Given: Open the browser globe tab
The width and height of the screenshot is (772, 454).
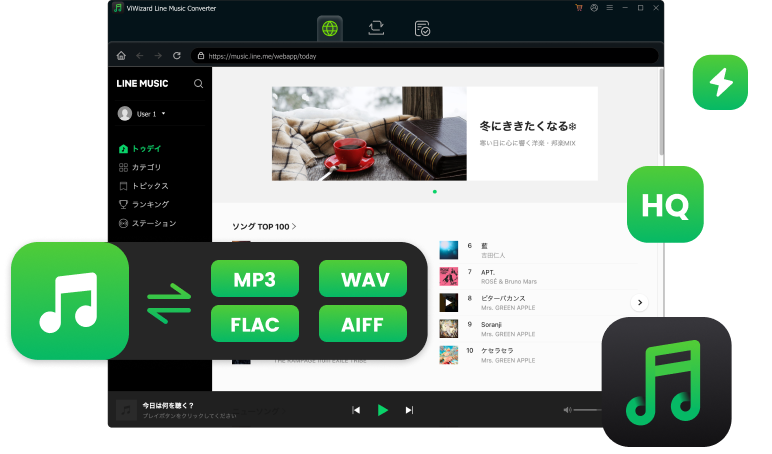Looking at the screenshot, I should point(330,29).
